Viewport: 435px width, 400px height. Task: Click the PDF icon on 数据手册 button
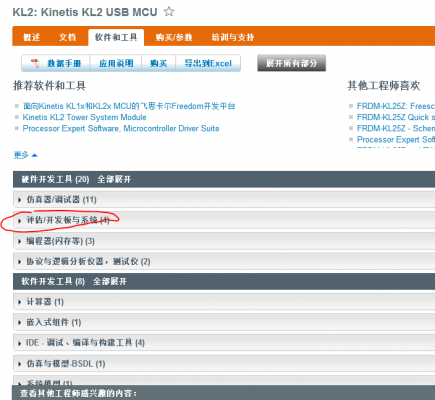click(35, 63)
